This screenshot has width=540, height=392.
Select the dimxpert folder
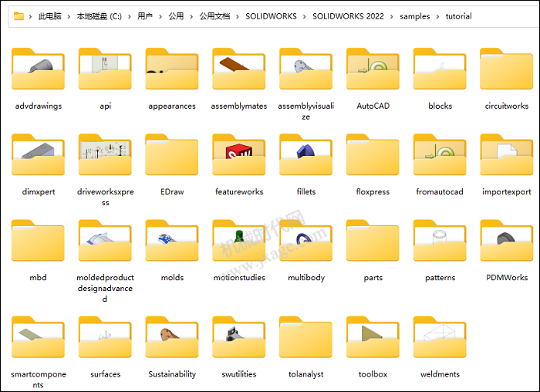click(39, 154)
